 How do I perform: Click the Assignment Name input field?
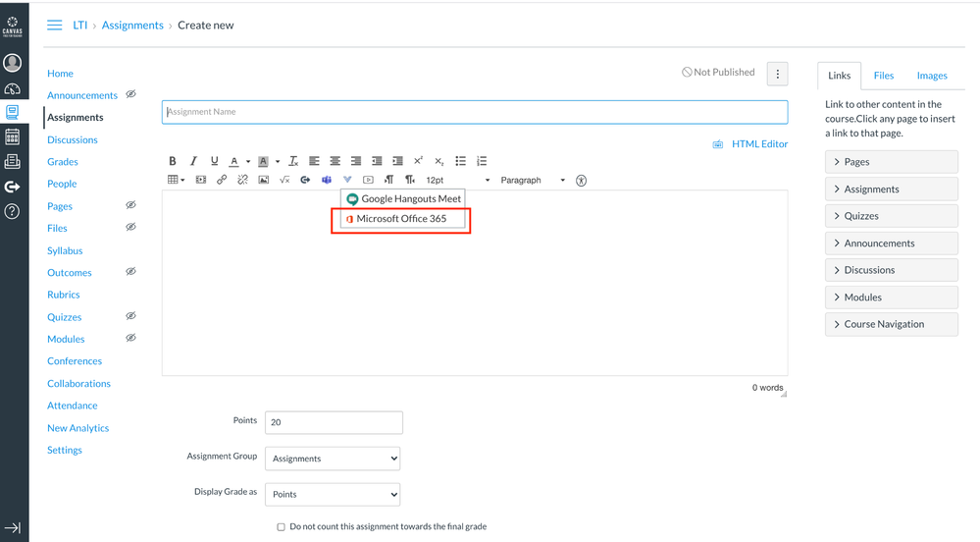474,112
